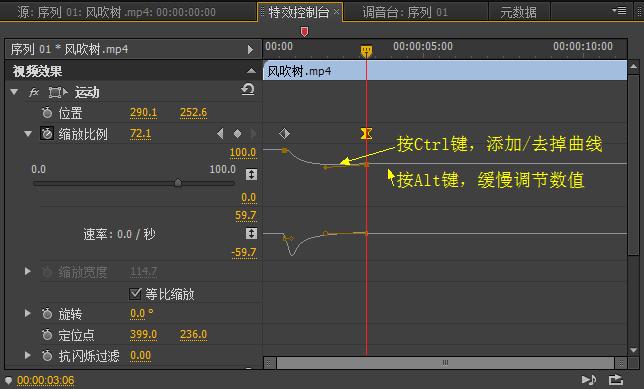644x389 pixels.
Task: Uncheck the 等比缩放 checkbox
Action: [135, 293]
